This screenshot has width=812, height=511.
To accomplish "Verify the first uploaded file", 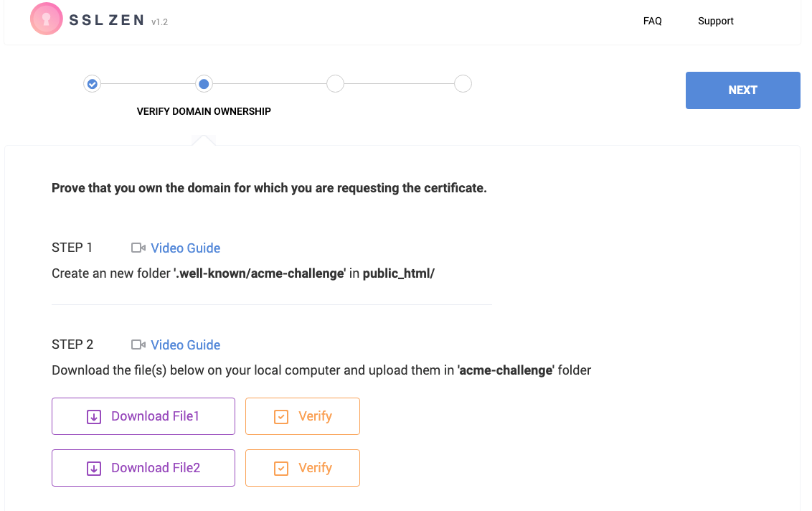I will [x=303, y=416].
